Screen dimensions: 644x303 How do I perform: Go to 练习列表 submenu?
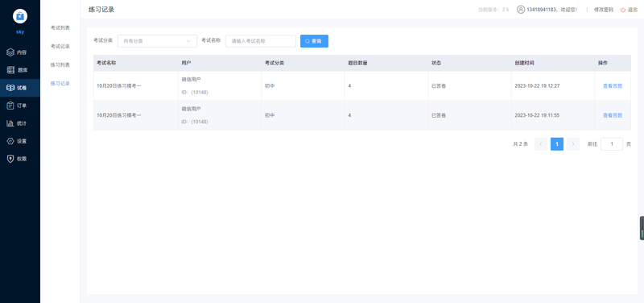[x=60, y=65]
